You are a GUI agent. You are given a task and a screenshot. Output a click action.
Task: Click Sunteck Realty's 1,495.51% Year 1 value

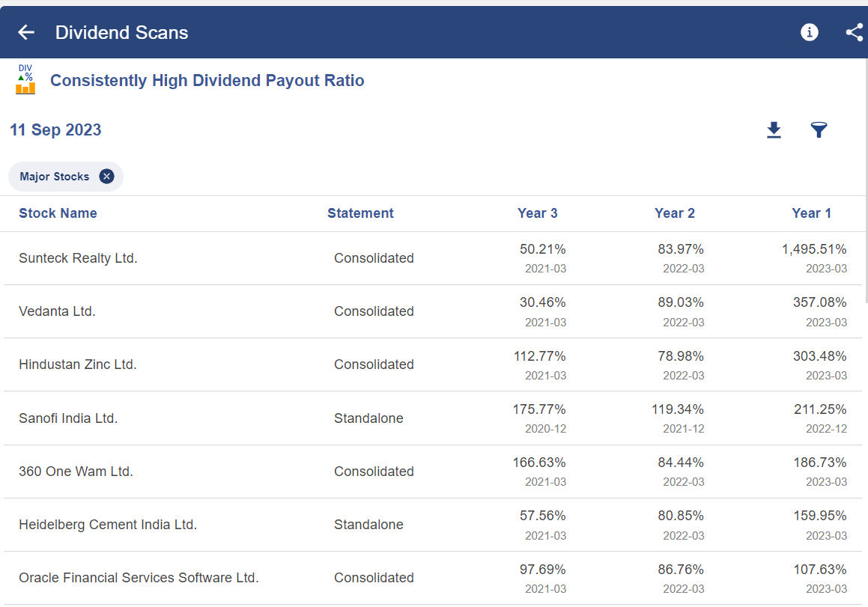814,249
